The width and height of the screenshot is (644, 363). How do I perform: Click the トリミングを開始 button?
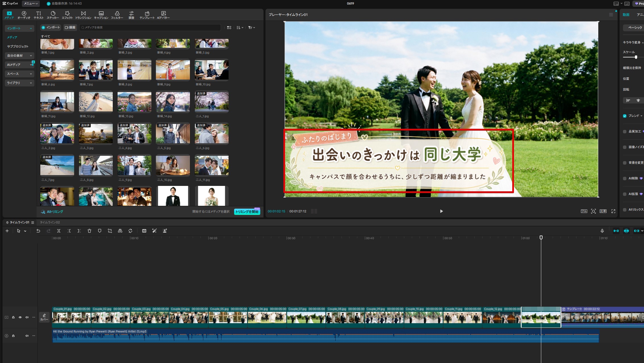tap(247, 212)
